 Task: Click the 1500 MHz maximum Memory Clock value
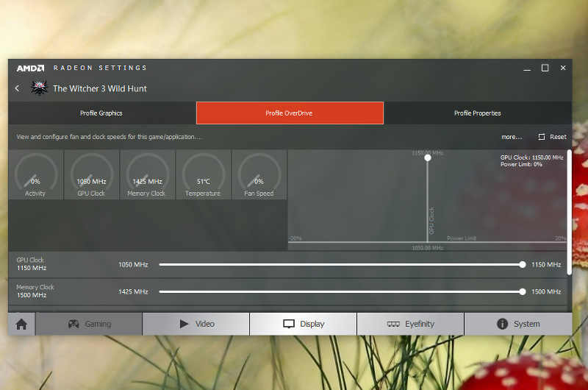click(x=546, y=291)
